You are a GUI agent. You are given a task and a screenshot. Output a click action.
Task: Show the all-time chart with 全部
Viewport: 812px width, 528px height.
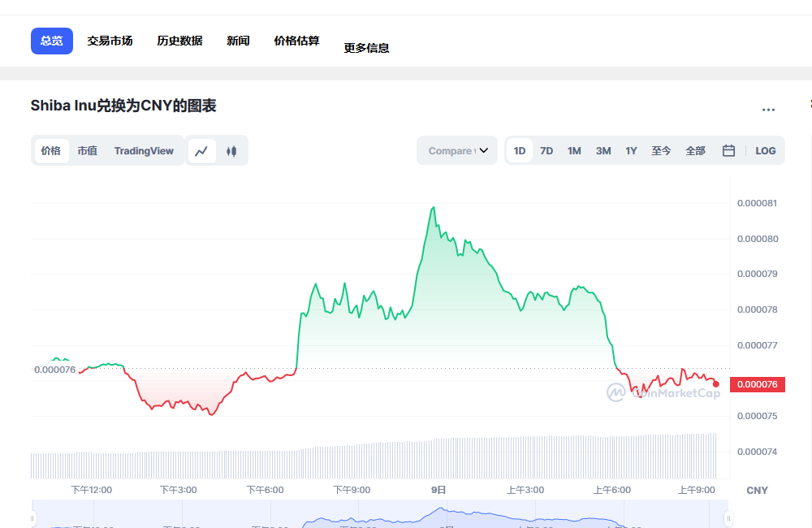(x=695, y=150)
